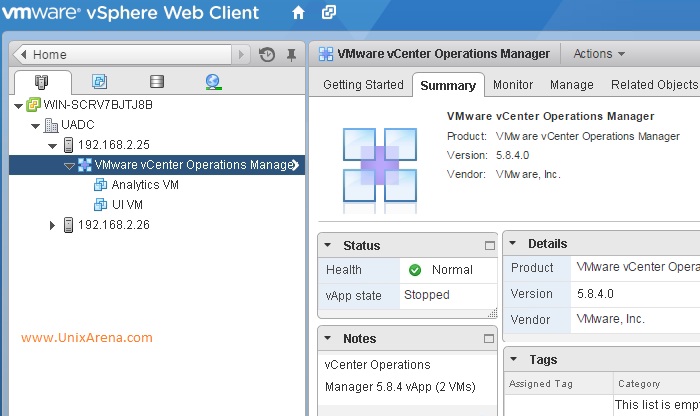This screenshot has width=700, height=416.
Task: Switch to the Networking inventory tab
Action: [213, 82]
